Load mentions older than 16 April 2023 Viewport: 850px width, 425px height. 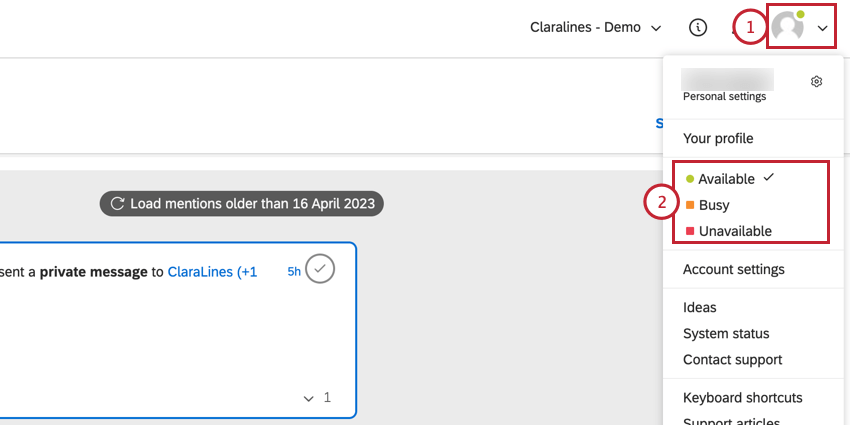point(242,204)
